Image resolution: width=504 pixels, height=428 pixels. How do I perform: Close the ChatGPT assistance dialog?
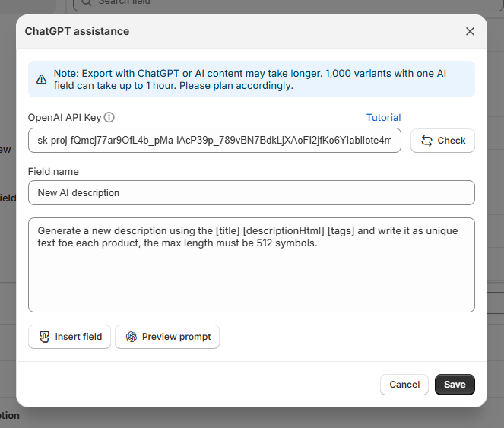point(470,31)
